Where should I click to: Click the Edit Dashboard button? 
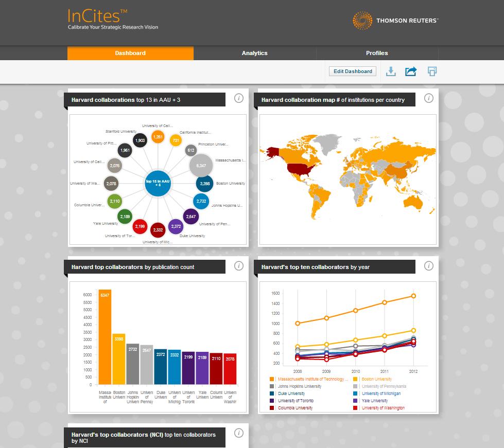pyautogui.click(x=353, y=71)
